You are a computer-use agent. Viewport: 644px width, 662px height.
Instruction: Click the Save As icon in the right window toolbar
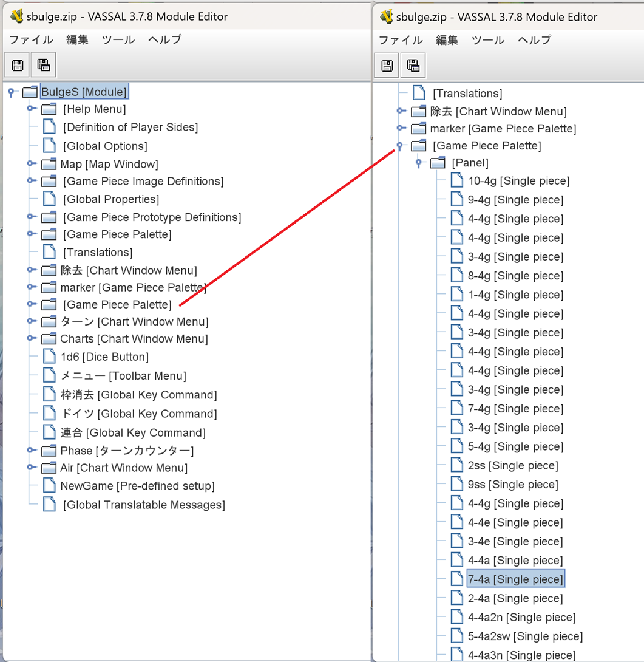pyautogui.click(x=413, y=66)
